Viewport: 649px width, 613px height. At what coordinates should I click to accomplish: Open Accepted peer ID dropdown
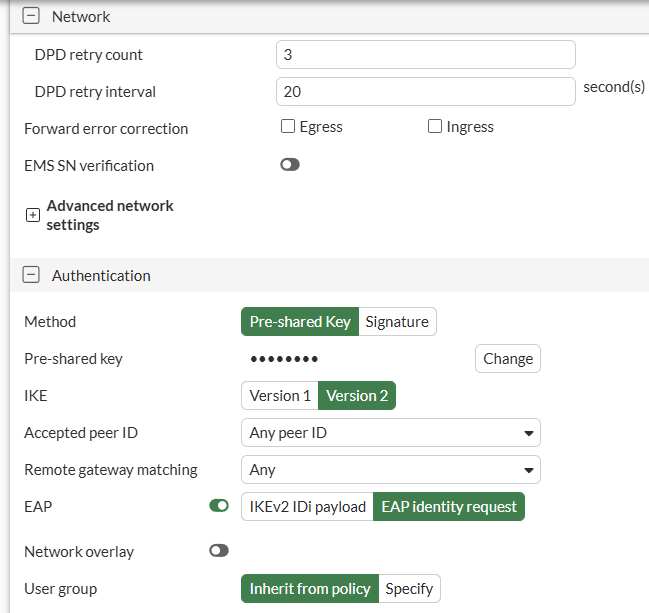[x=391, y=433]
